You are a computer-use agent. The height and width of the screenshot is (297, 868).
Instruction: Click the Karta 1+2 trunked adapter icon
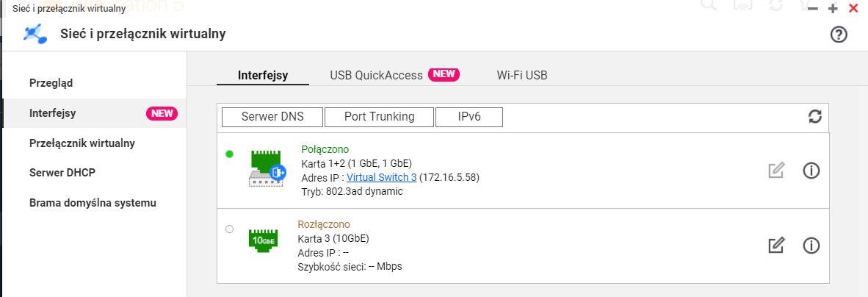(x=267, y=168)
